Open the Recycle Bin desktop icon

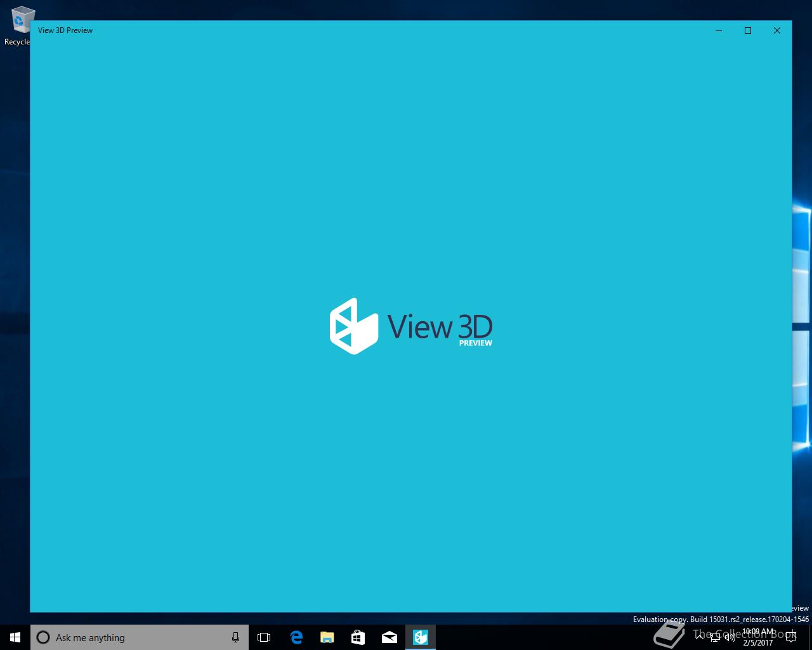click(19, 26)
